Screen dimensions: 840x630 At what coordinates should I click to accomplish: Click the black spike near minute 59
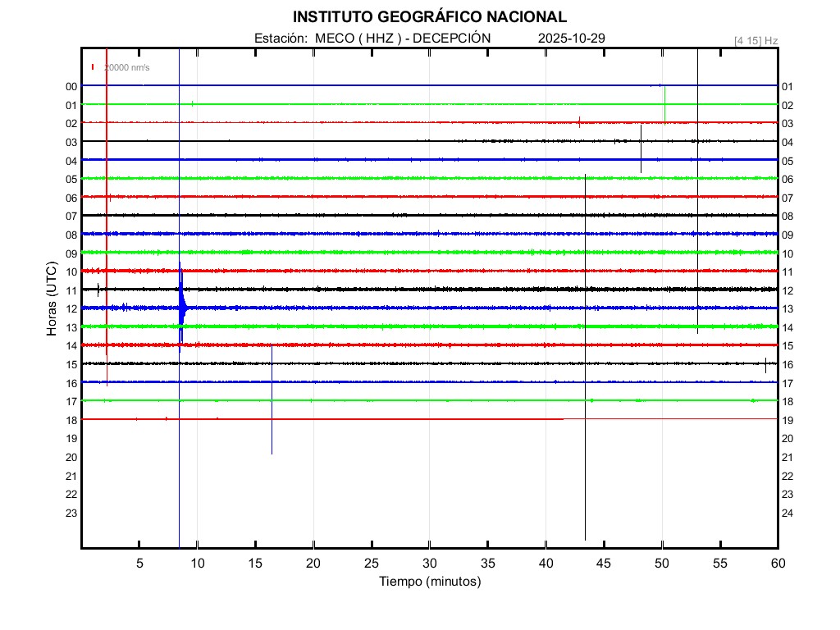[765, 365]
